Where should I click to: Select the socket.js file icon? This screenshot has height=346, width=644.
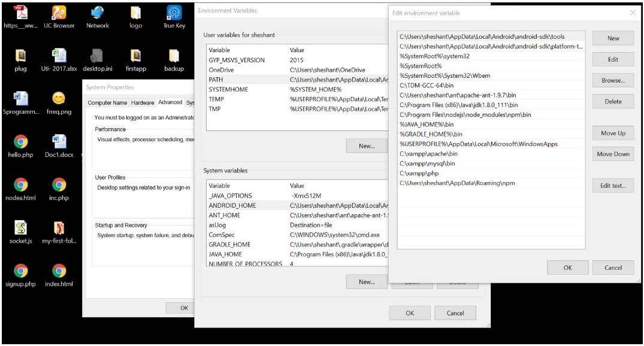[20, 229]
